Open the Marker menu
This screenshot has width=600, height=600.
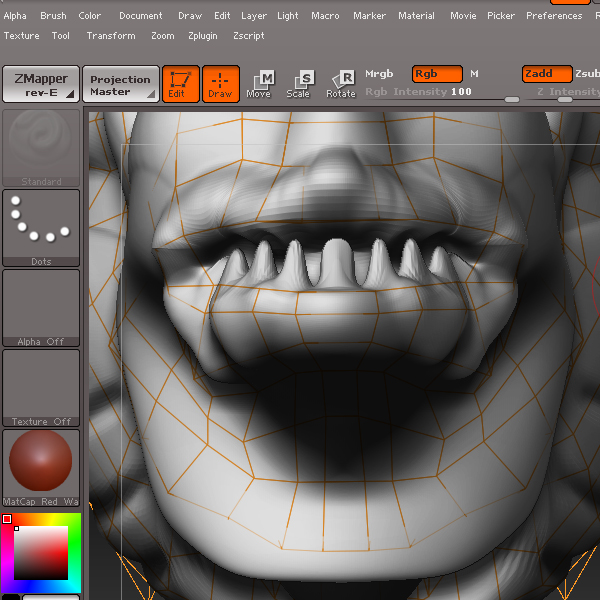(369, 16)
